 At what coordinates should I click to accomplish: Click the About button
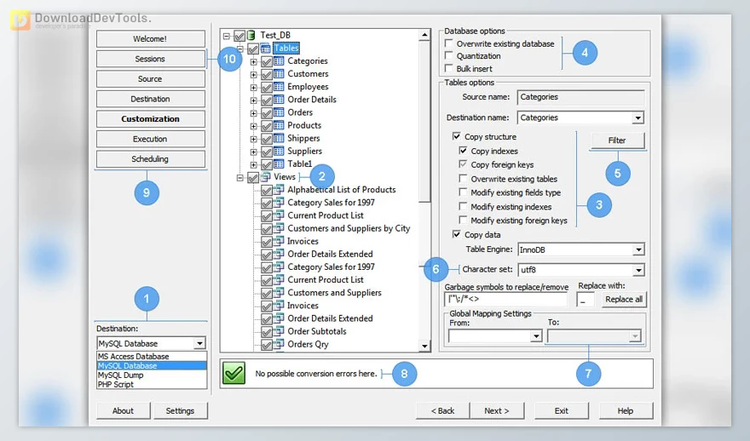coord(123,411)
